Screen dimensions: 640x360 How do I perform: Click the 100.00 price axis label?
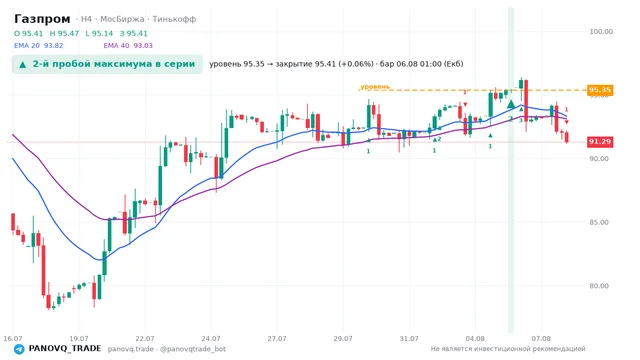click(x=601, y=31)
